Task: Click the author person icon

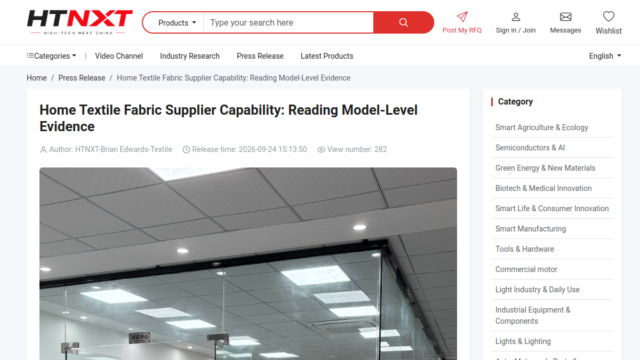Action: (x=43, y=150)
